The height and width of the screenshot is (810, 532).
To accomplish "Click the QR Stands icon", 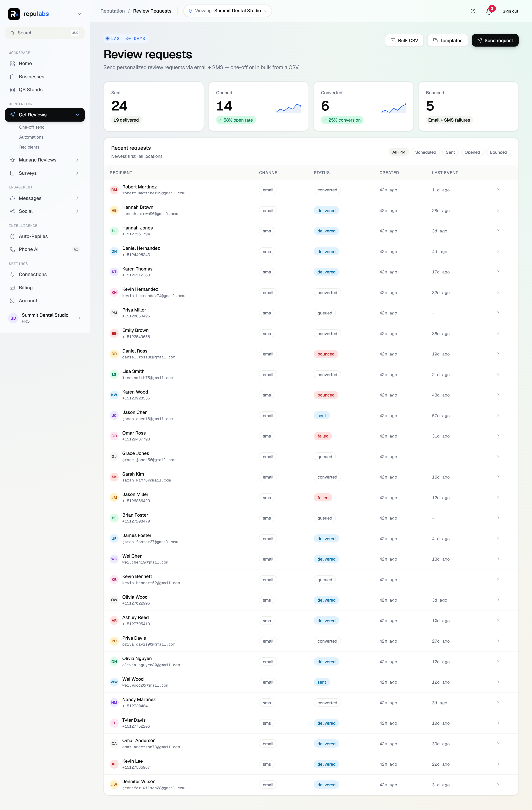I will 12,90.
